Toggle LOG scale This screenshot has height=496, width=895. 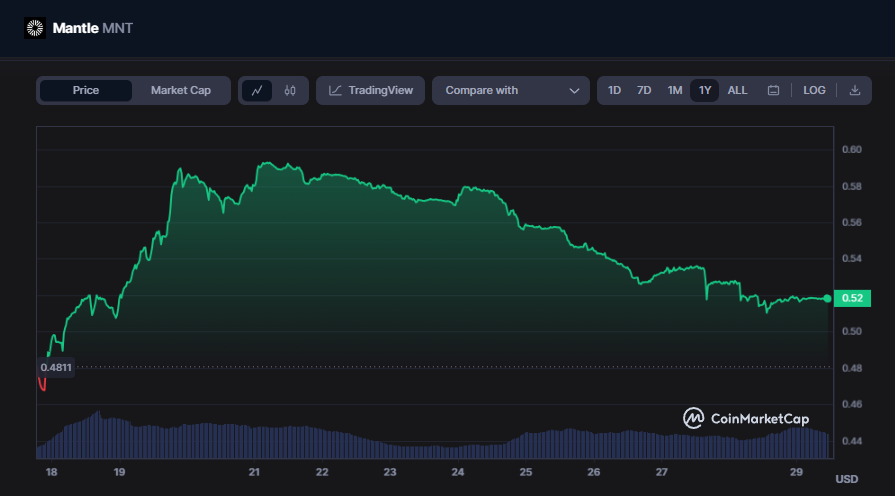(814, 90)
